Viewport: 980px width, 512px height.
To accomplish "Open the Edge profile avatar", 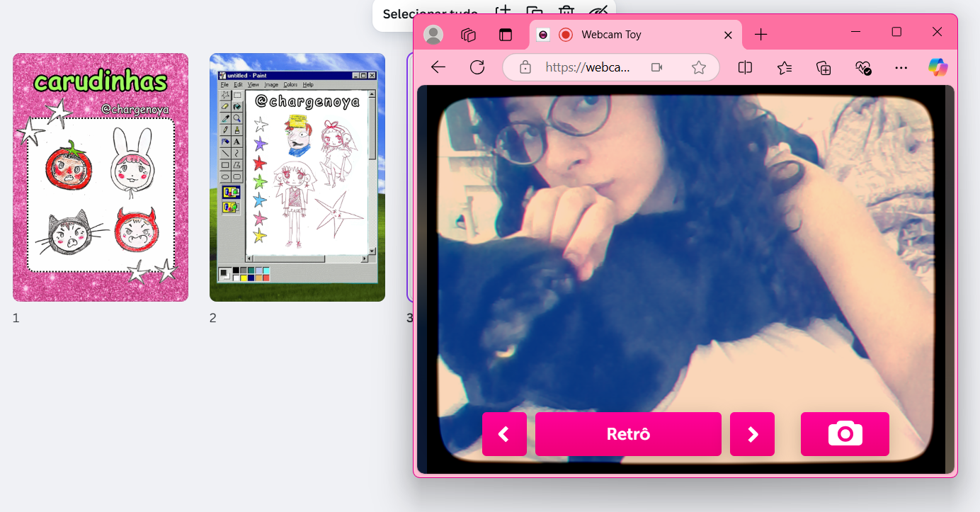I will (433, 35).
